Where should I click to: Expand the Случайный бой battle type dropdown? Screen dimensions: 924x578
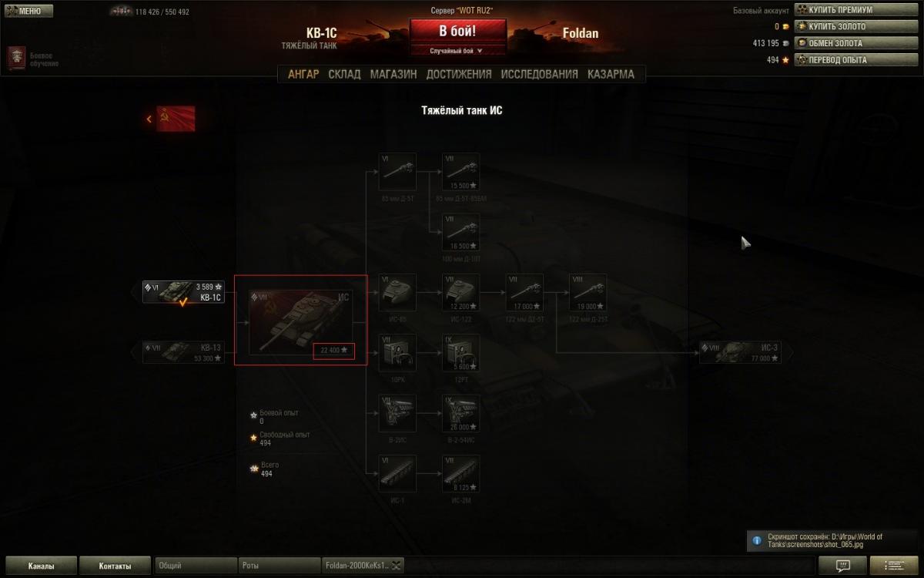tap(457, 51)
